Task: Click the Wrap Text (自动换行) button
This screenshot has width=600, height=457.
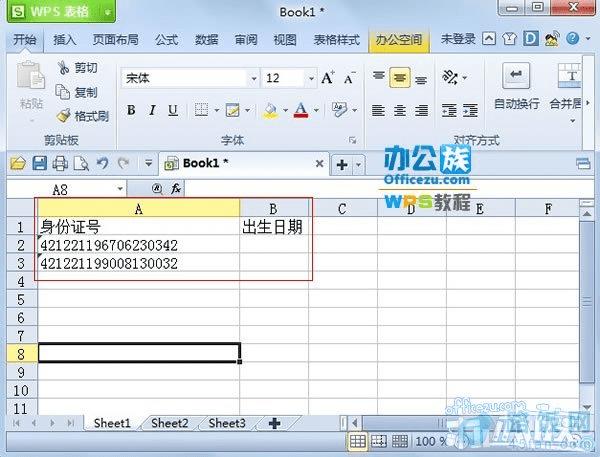Action: pyautogui.click(x=516, y=87)
